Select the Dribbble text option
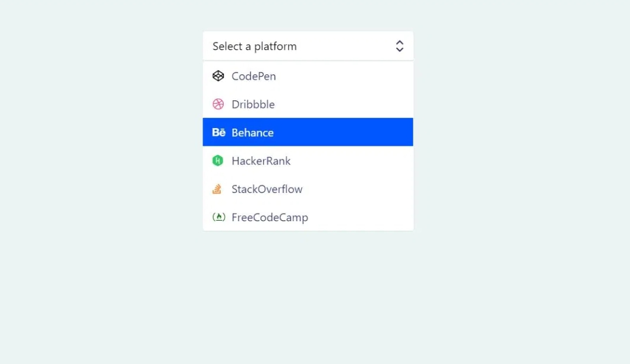 click(x=253, y=104)
